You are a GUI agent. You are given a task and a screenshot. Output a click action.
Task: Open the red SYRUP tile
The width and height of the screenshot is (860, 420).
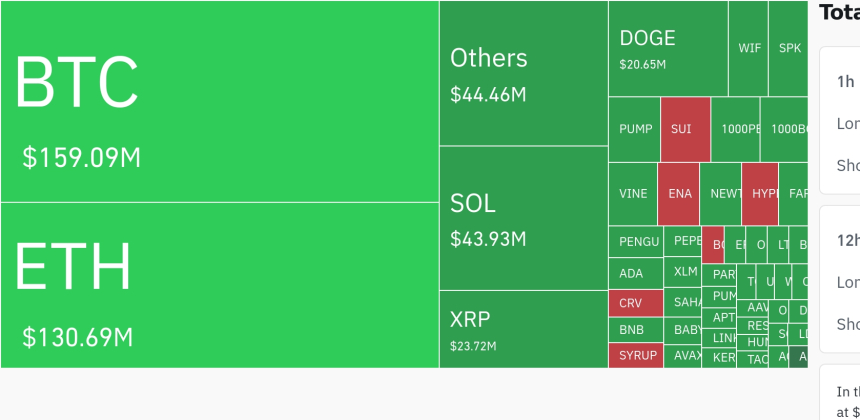click(x=635, y=355)
